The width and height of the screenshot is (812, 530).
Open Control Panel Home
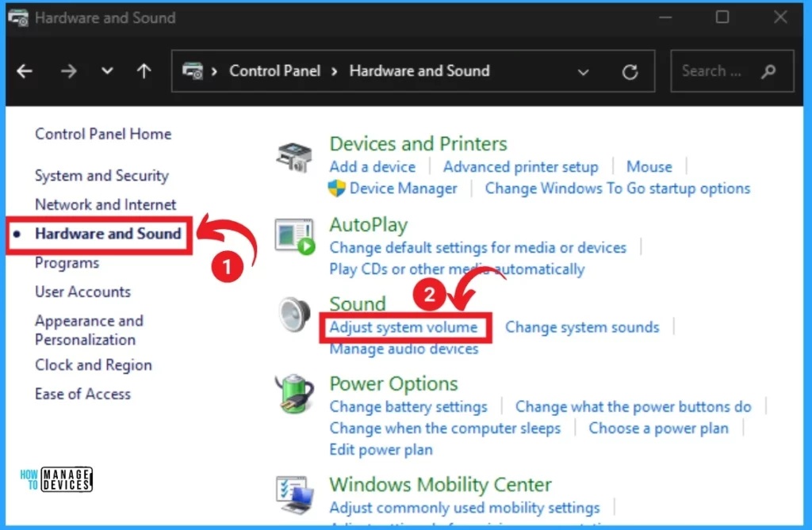103,134
